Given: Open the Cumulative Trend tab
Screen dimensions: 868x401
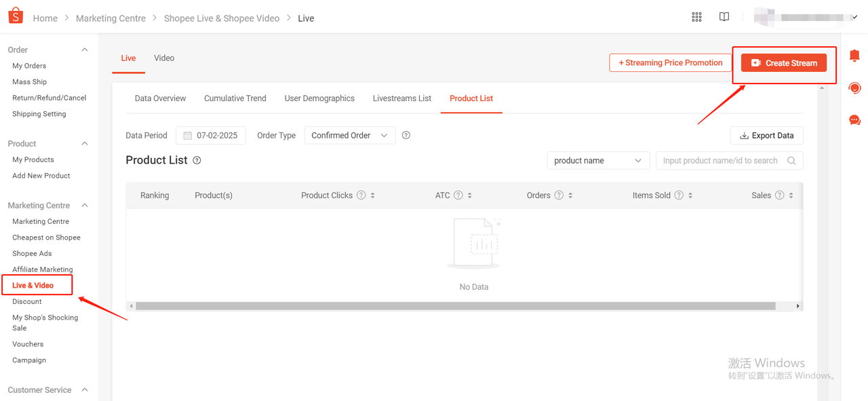Looking at the screenshot, I should click(235, 98).
